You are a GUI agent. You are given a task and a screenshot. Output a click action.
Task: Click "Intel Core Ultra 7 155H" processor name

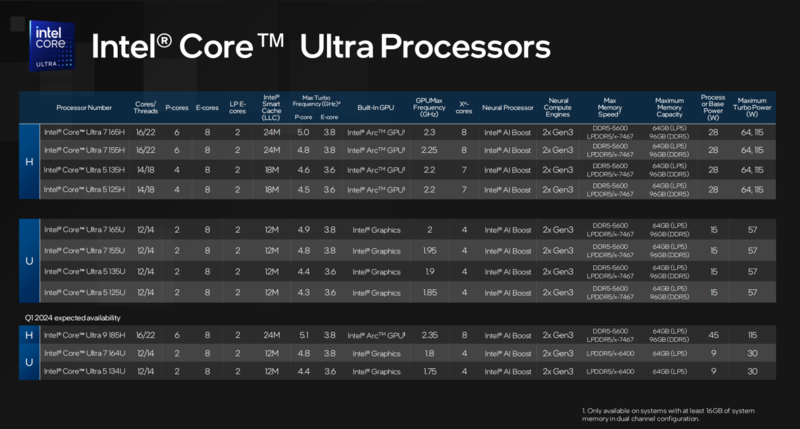(84, 150)
